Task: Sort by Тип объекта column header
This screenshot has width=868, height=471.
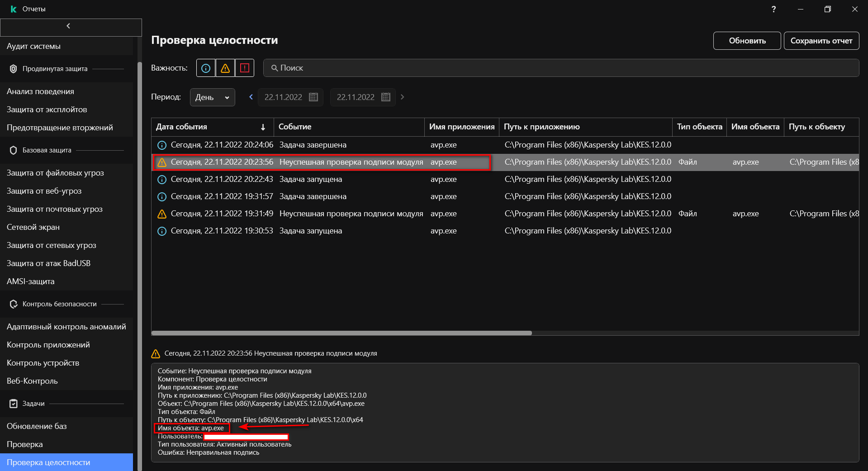Action: pos(699,127)
